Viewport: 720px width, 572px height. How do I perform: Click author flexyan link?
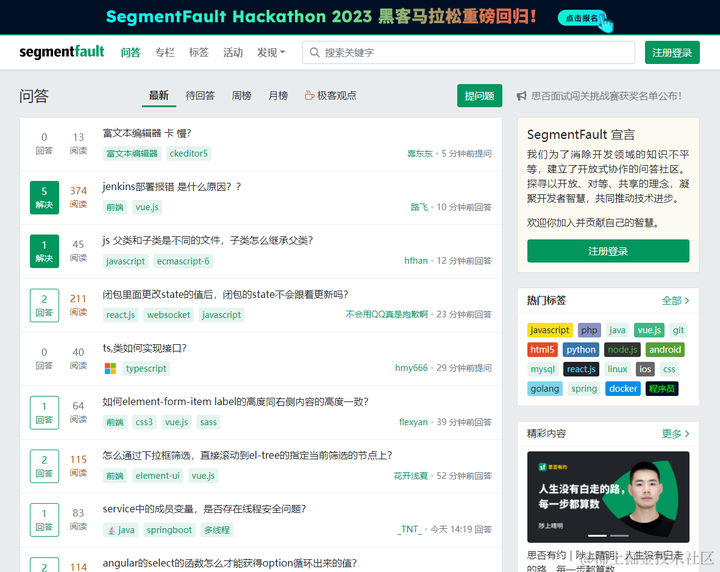click(x=413, y=422)
